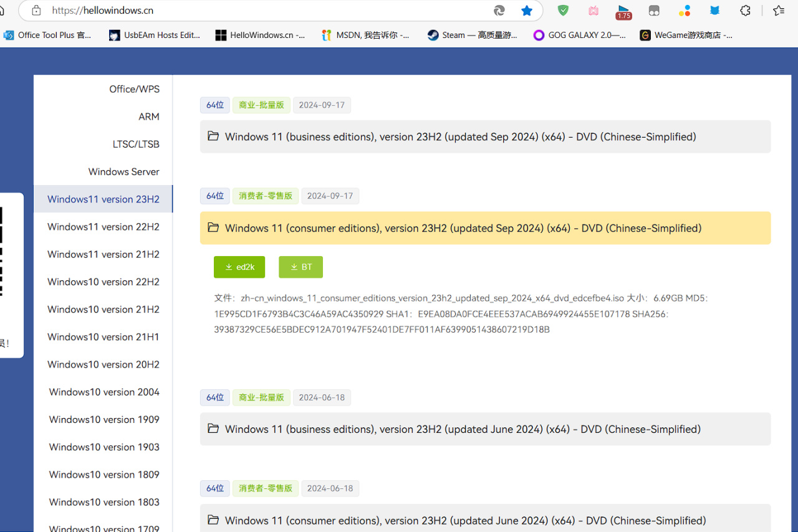
Task: Select Windows Server in the sidebar
Action: (103, 171)
